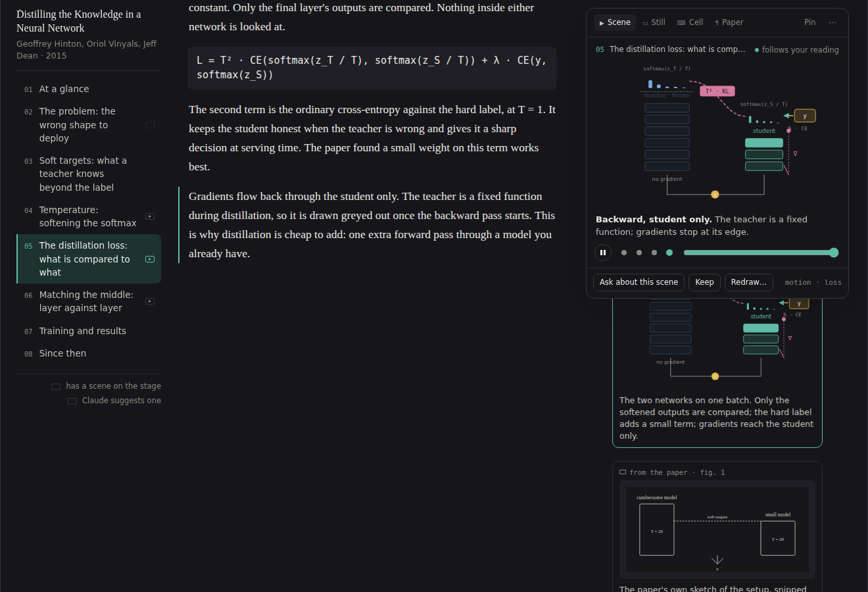
Task: Click the scene icon beside distillation loss section
Action: pyautogui.click(x=150, y=259)
